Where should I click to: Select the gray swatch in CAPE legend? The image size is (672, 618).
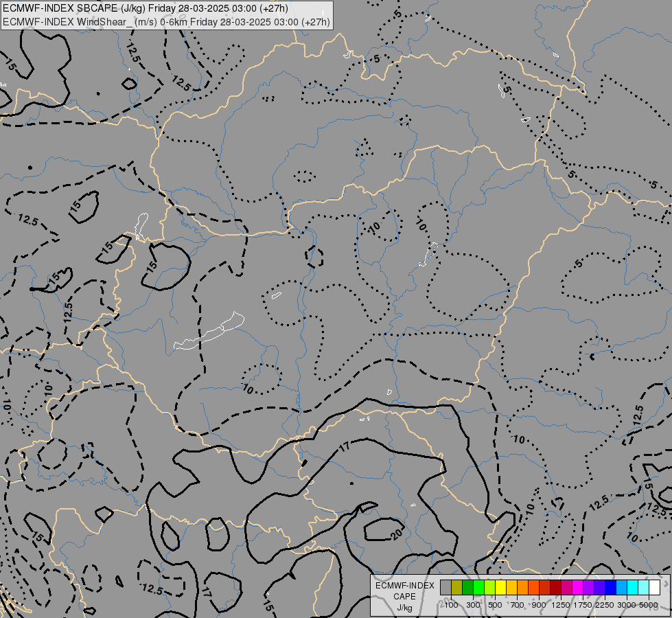[x=445, y=587]
